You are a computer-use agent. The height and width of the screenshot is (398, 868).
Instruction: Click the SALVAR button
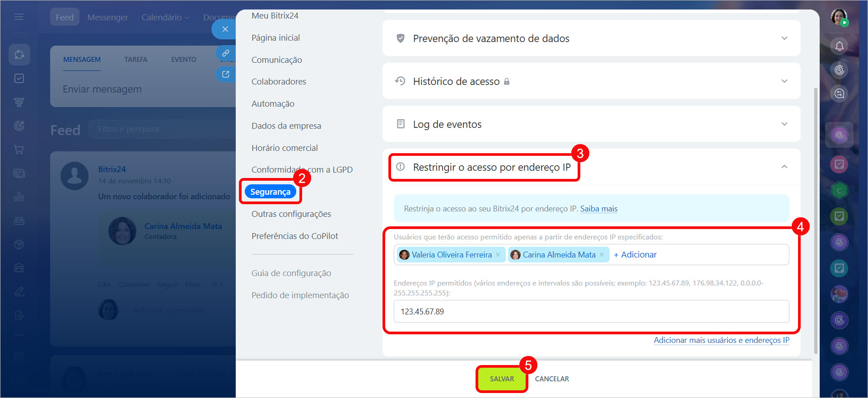point(502,379)
